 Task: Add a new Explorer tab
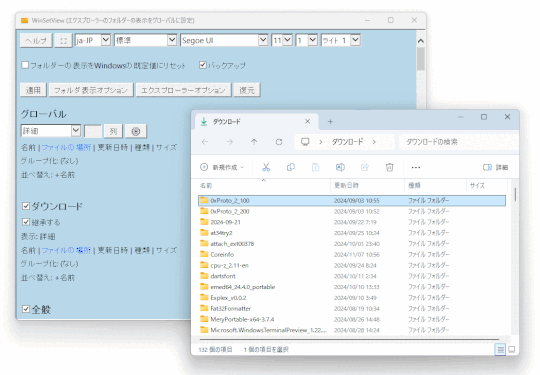(330, 122)
